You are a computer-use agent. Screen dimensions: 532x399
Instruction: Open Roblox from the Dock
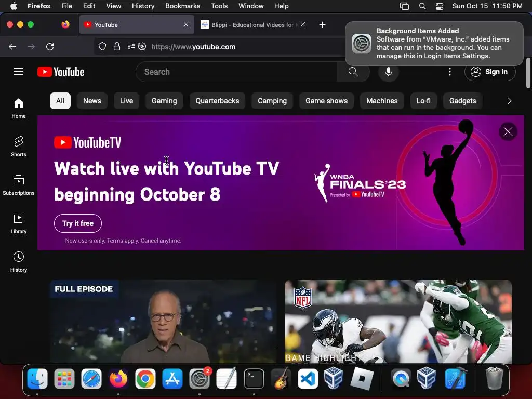tap(362, 379)
